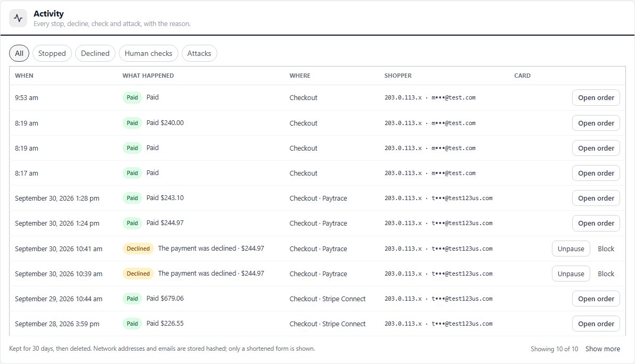Click the SHOPPER column header
Screen dimensions: 635x364
tap(398, 76)
